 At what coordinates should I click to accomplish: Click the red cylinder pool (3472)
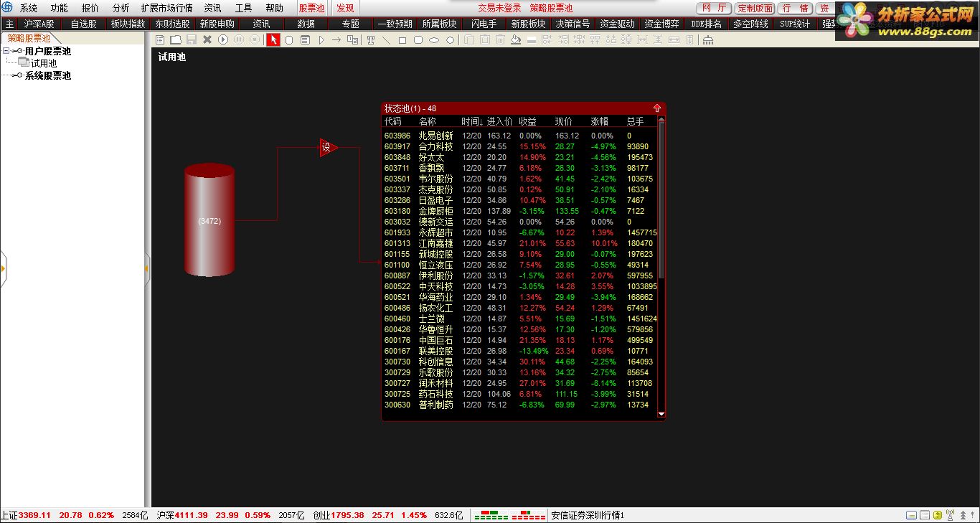tap(209, 220)
